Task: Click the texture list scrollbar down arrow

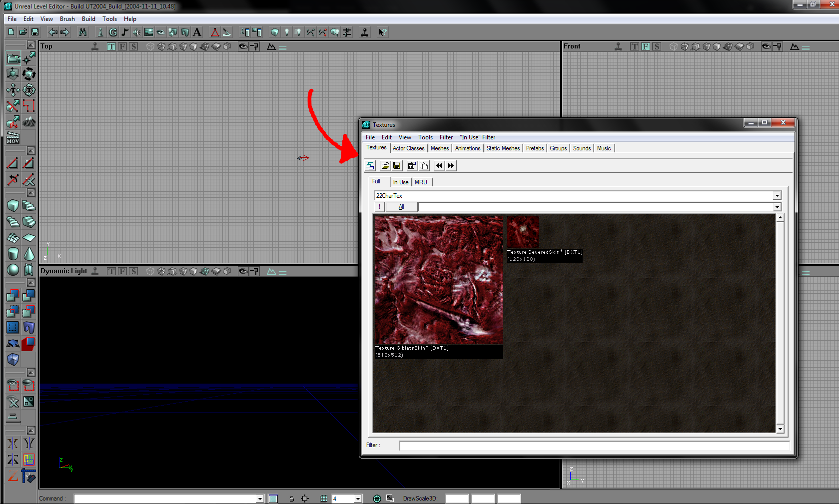Action: (780, 429)
